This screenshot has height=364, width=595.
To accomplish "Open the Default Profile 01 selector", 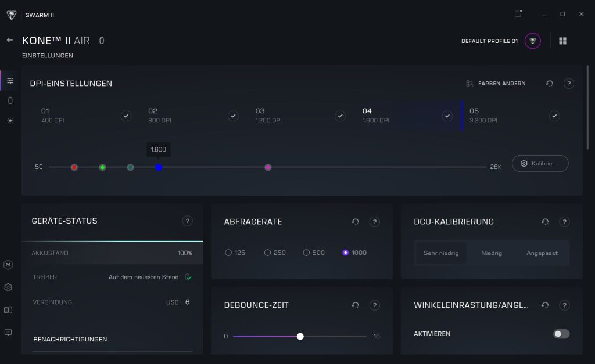I will 532,41.
